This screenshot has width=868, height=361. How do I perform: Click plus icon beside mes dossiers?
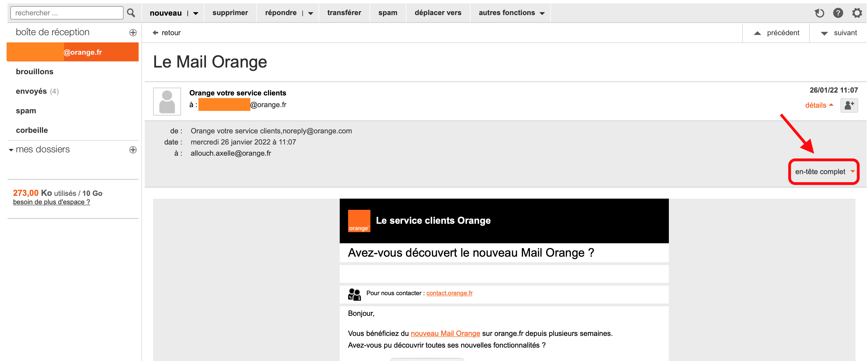click(x=133, y=150)
